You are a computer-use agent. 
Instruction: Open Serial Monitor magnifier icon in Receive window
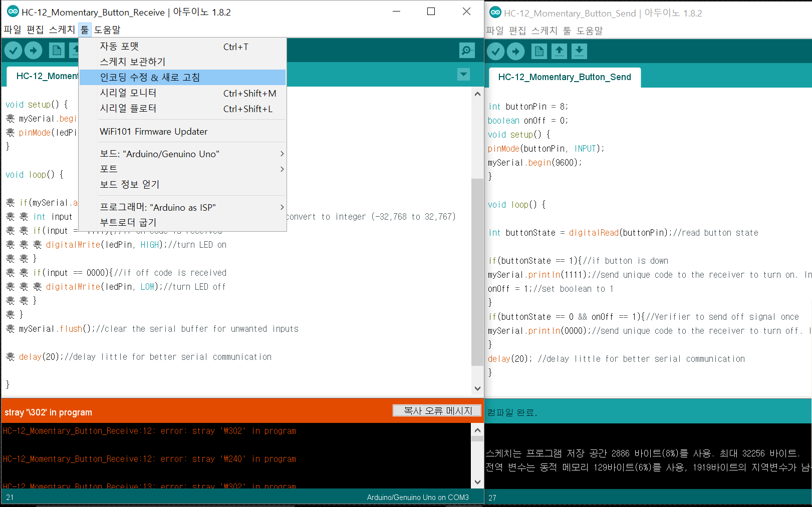[x=467, y=50]
